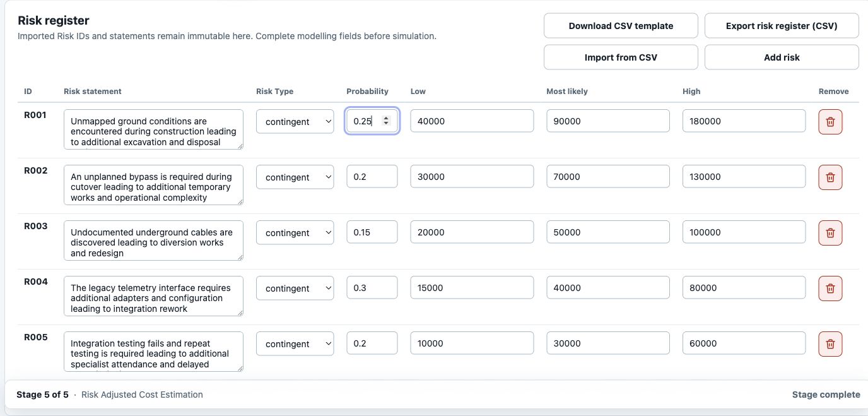Click the unplanned bypass risk statement
868x416 pixels.
click(153, 185)
